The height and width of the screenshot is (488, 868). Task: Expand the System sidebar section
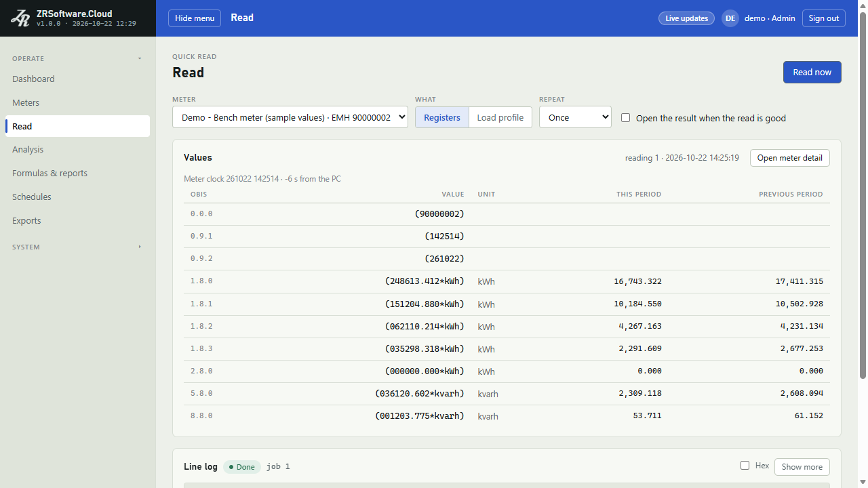(x=77, y=247)
